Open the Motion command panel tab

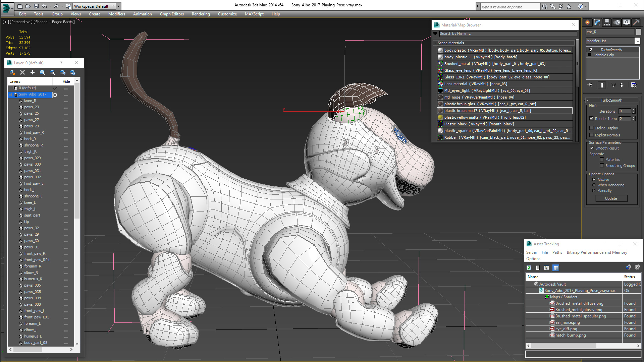[x=617, y=22]
